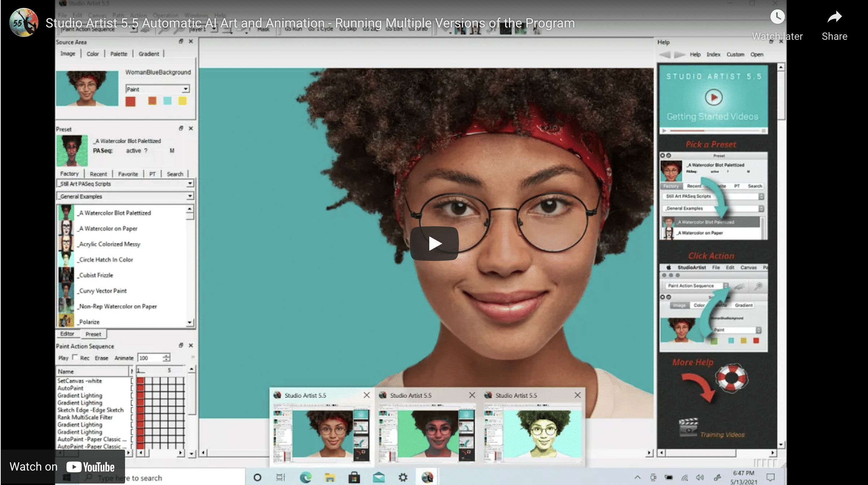Pick the red source color swatch

tap(130, 102)
